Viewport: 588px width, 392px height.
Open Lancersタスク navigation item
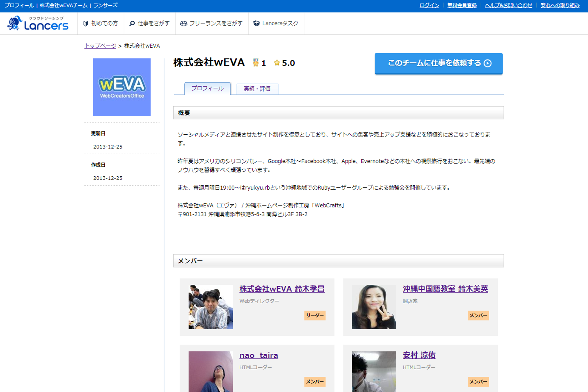[276, 24]
